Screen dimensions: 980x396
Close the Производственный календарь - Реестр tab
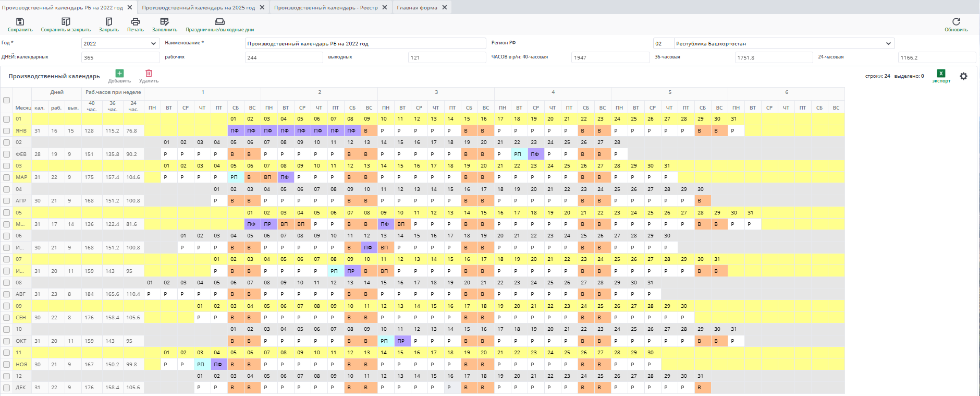point(385,7)
